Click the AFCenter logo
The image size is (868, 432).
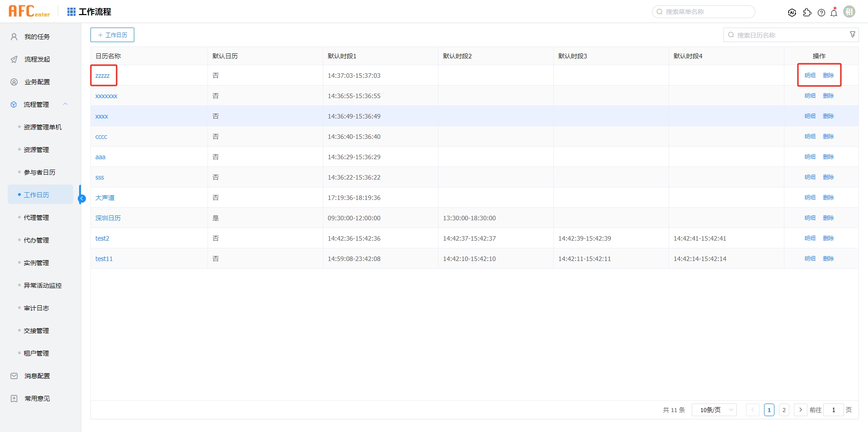(x=28, y=11)
